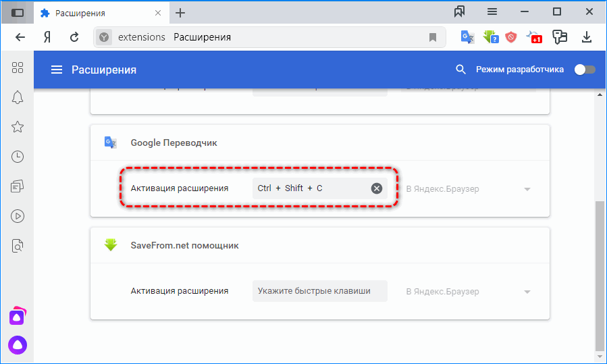Open favorites star in the sidebar
This screenshot has width=607, height=364.
[x=18, y=127]
